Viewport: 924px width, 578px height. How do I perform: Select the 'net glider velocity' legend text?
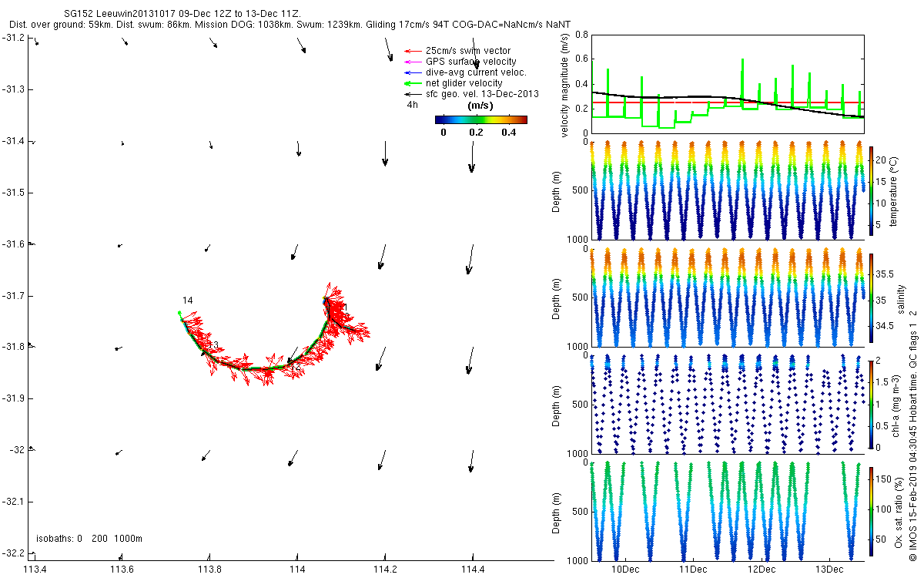[x=464, y=83]
